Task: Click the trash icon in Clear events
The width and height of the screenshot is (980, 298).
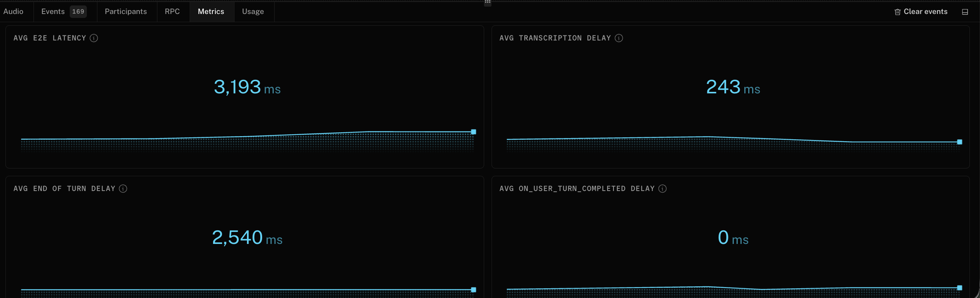Action: point(897,12)
